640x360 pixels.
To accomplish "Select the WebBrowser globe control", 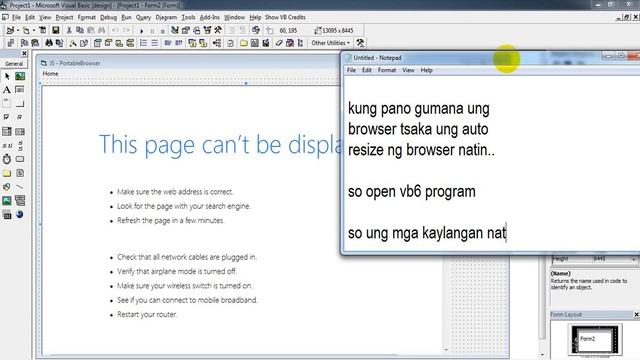I will pyautogui.click(x=20, y=214).
